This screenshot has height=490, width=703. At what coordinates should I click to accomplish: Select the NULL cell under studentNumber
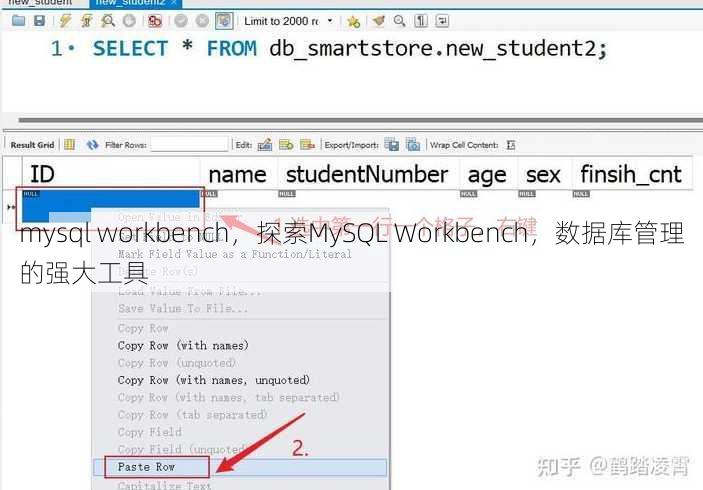287,194
